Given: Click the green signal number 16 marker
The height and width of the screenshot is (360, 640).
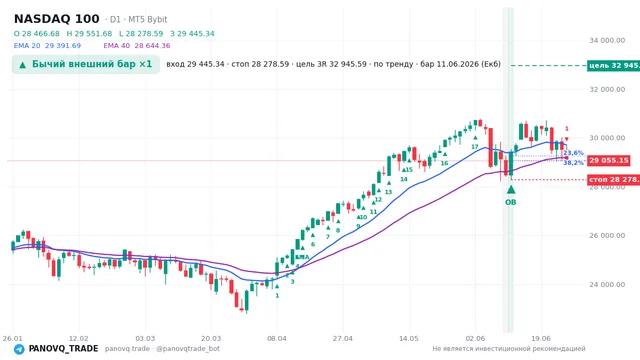Looking at the screenshot, I should click(x=444, y=163).
